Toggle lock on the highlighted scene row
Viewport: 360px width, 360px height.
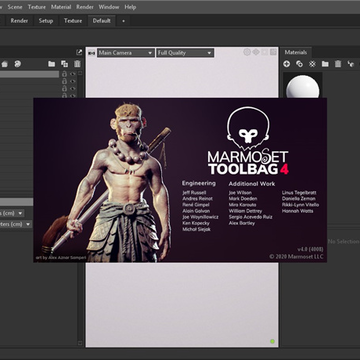click(x=64, y=74)
